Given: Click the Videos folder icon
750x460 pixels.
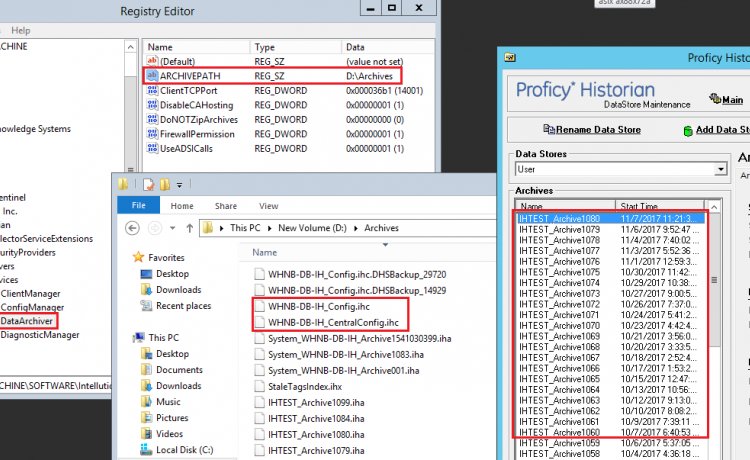Looking at the screenshot, I should click(x=146, y=434).
